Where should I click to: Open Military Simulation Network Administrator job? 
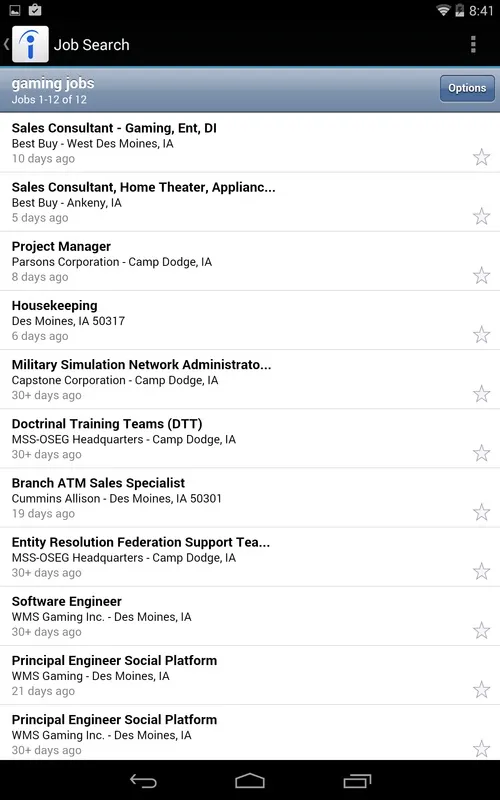click(250, 380)
